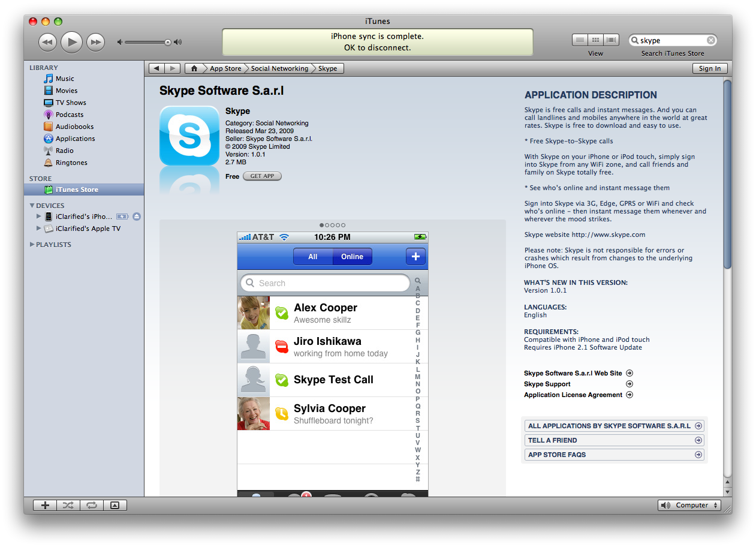Open App Store breadcrumb

coord(225,68)
